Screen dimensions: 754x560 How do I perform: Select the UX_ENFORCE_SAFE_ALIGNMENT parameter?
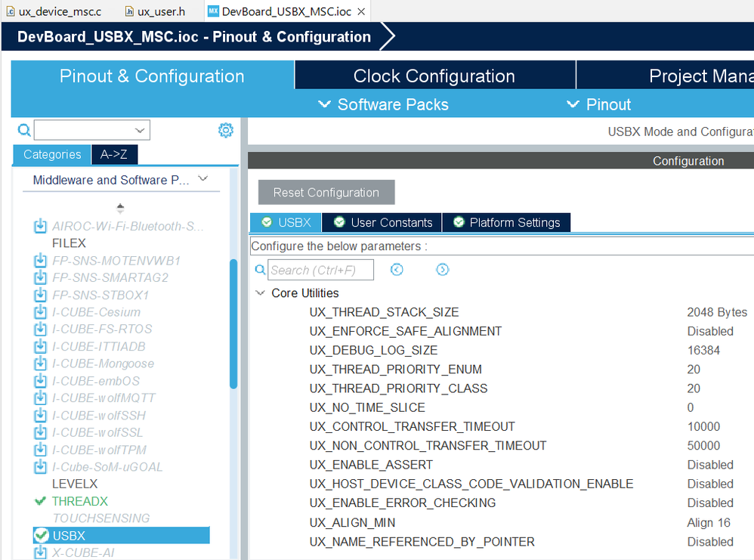click(406, 331)
